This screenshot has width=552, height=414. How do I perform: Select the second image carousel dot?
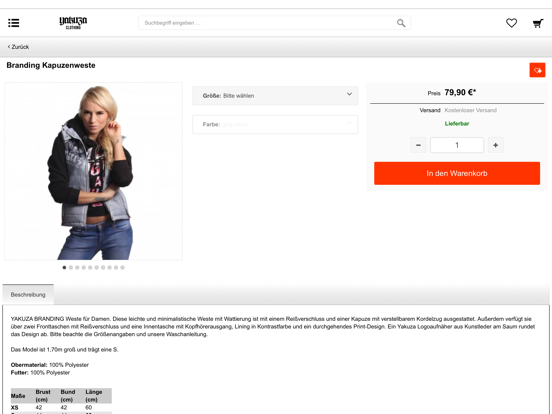[x=71, y=268]
